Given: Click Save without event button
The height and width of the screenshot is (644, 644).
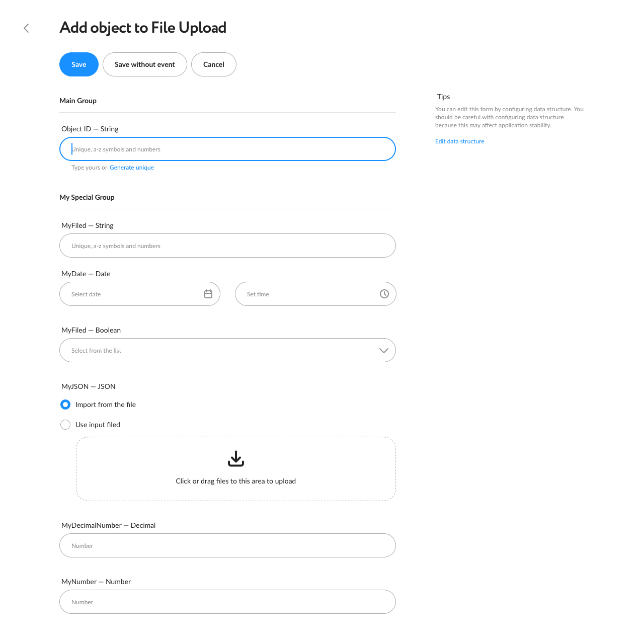Looking at the screenshot, I should (145, 64).
